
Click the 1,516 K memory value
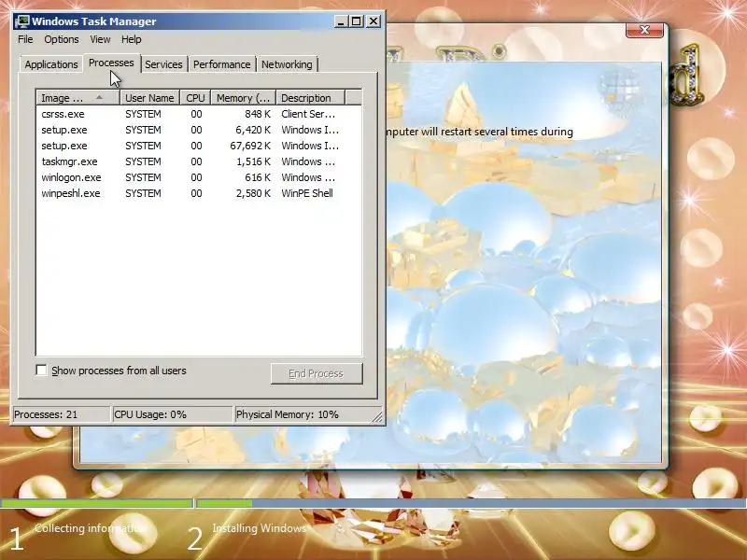[x=253, y=161]
